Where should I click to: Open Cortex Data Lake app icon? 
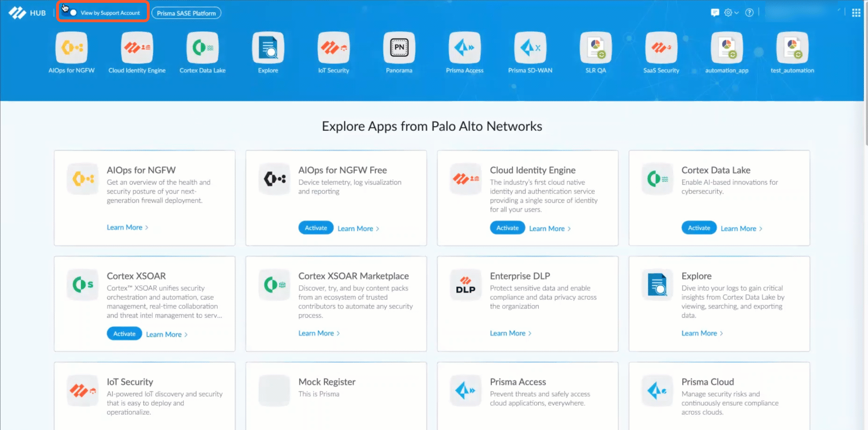[x=203, y=48]
